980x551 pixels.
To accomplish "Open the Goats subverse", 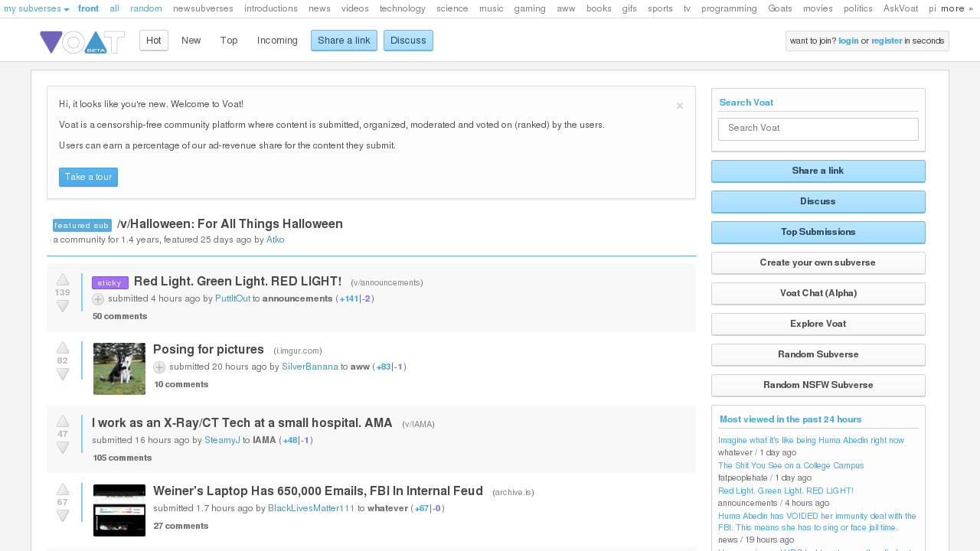I will pyautogui.click(x=780, y=8).
